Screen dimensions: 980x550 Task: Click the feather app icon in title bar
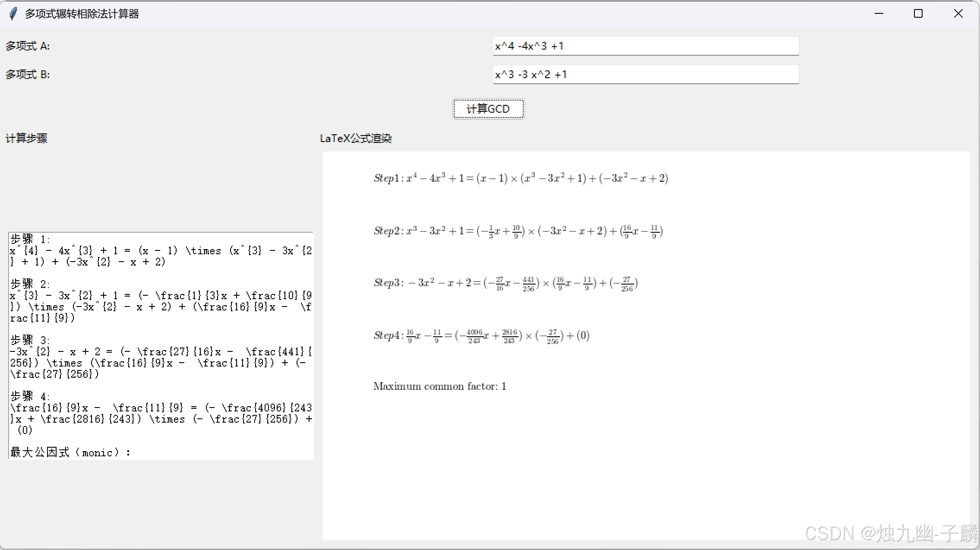13,14
